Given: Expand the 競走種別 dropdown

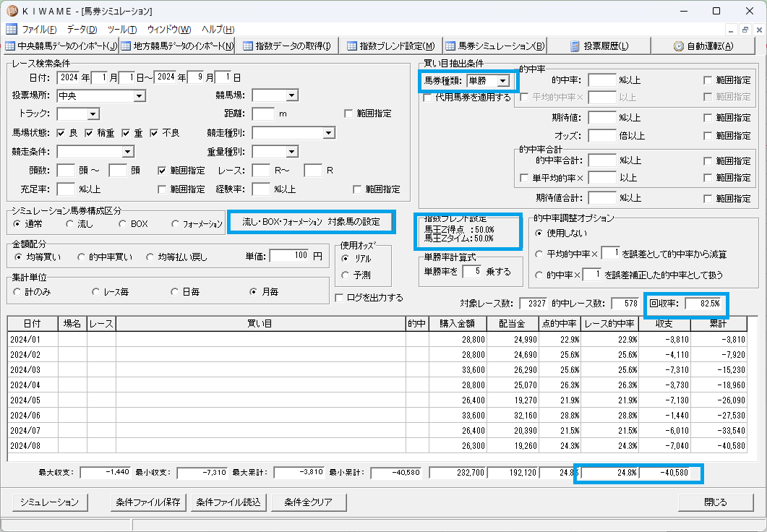Looking at the screenshot, I should [x=329, y=132].
